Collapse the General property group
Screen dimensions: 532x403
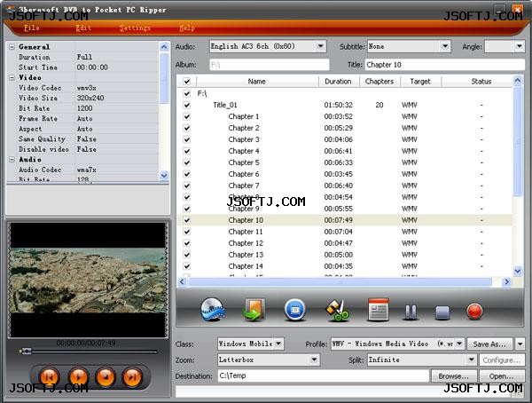[x=12, y=47]
